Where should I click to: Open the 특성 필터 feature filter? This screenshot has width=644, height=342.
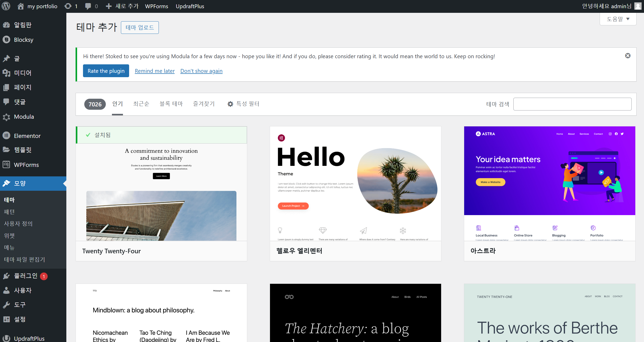coord(243,104)
